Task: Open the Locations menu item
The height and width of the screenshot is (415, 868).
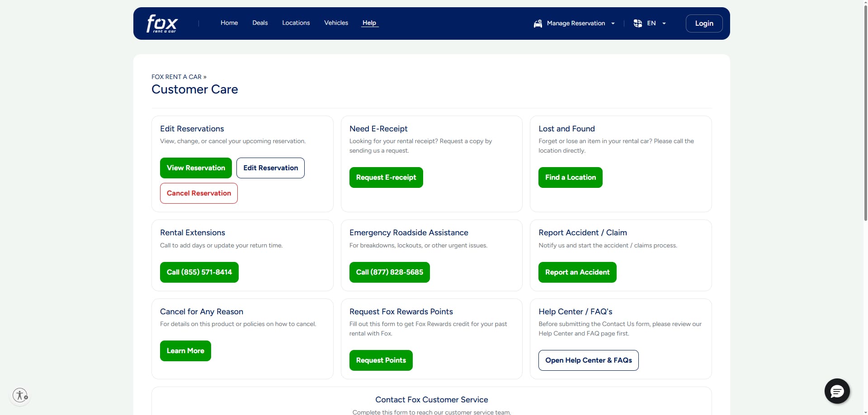Action: (296, 23)
